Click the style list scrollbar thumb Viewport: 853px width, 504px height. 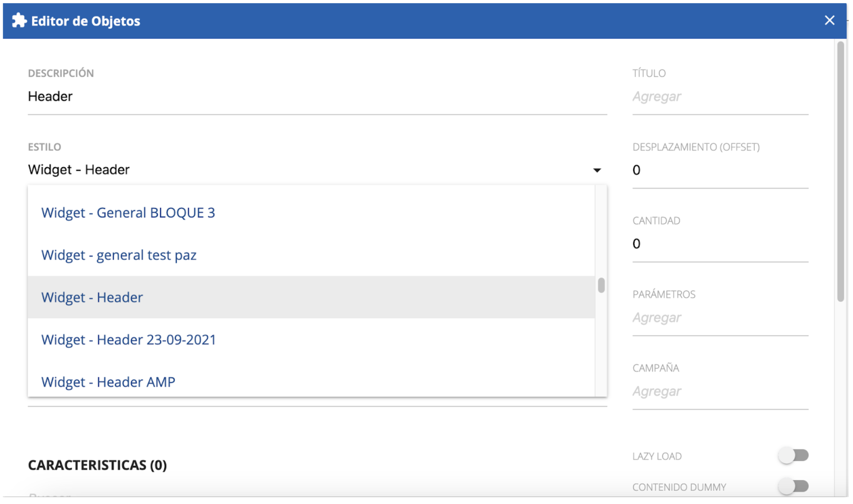(601, 285)
